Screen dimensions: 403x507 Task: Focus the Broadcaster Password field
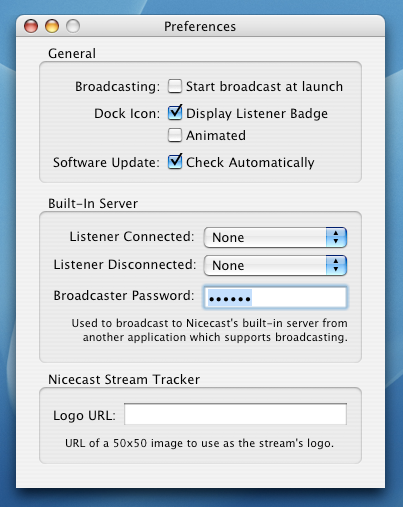275,297
